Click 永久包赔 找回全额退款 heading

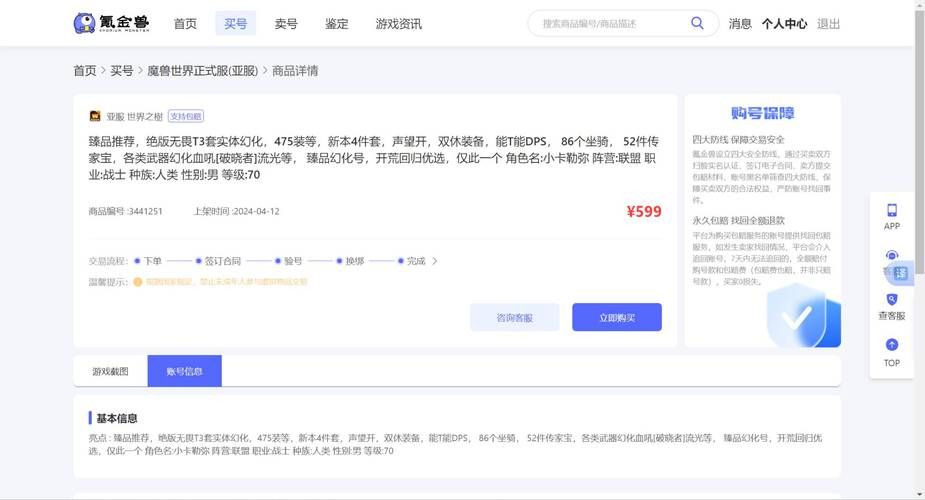(739, 221)
